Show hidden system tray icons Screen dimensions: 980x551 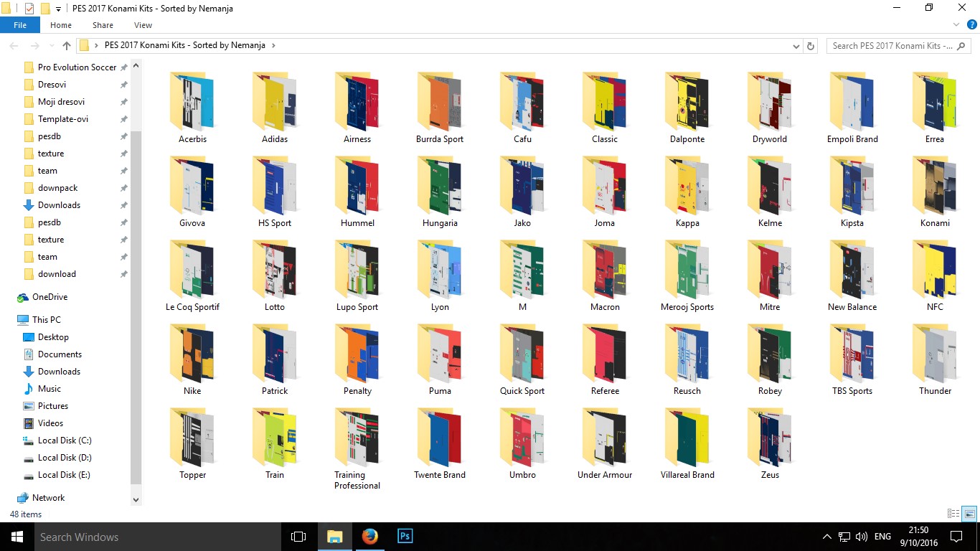tap(826, 537)
